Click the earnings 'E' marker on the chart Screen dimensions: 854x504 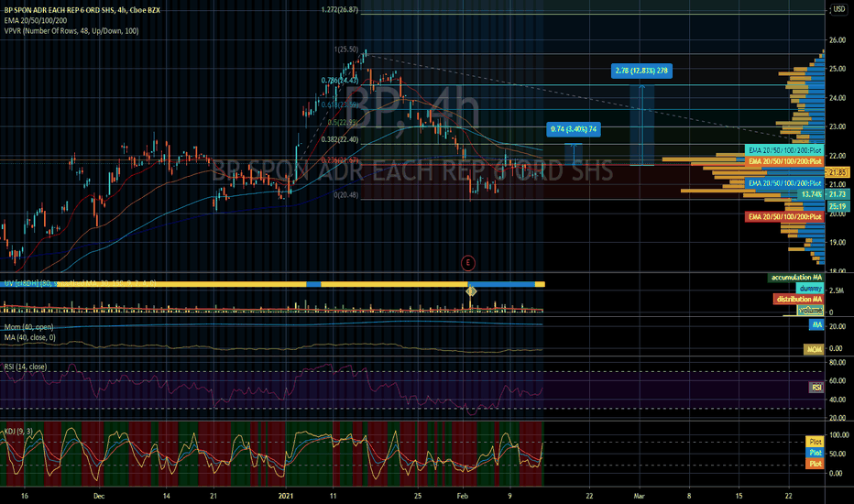click(x=468, y=263)
